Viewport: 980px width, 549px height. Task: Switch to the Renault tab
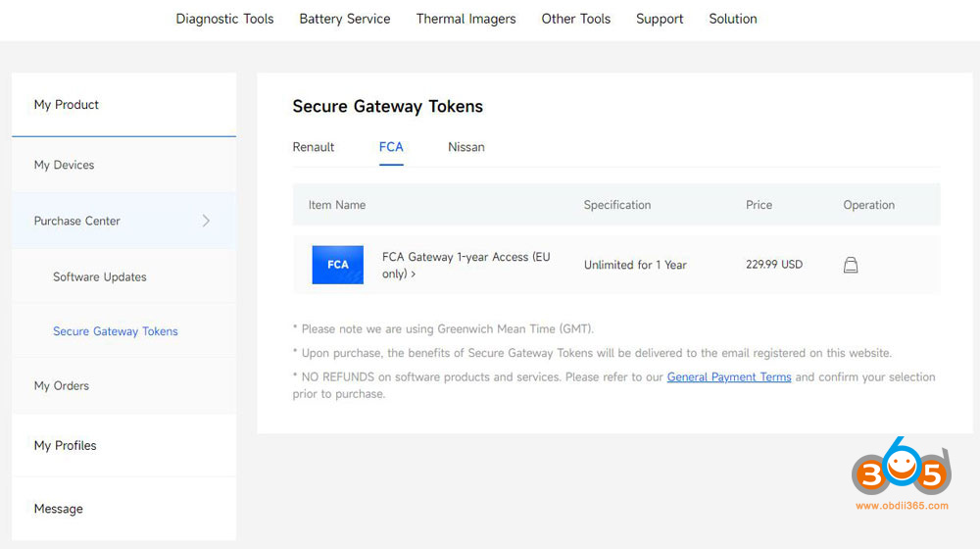pyautogui.click(x=314, y=147)
